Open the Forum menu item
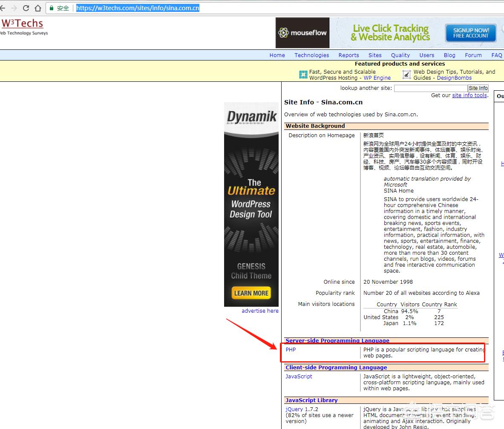This screenshot has height=429, width=504. (x=473, y=55)
